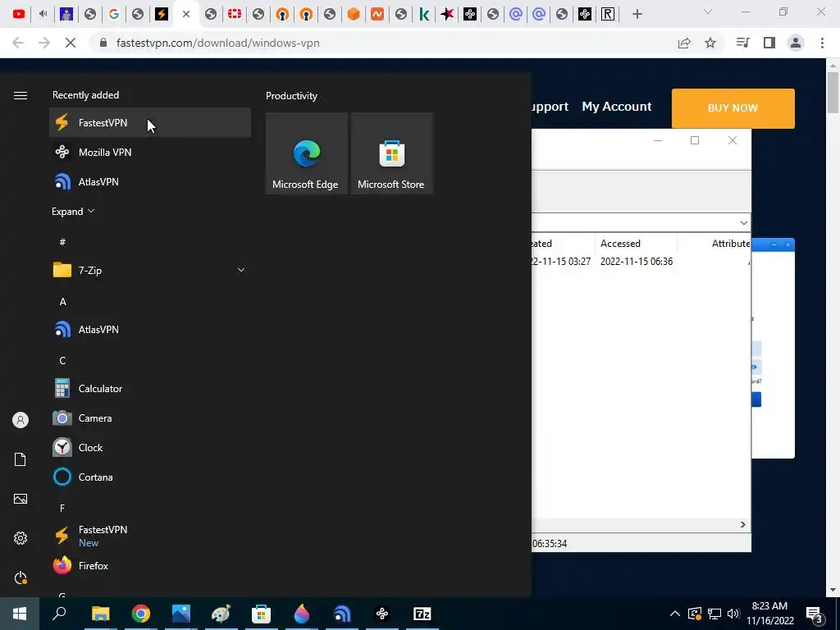
Task: Open the Camera app
Action: click(150, 418)
